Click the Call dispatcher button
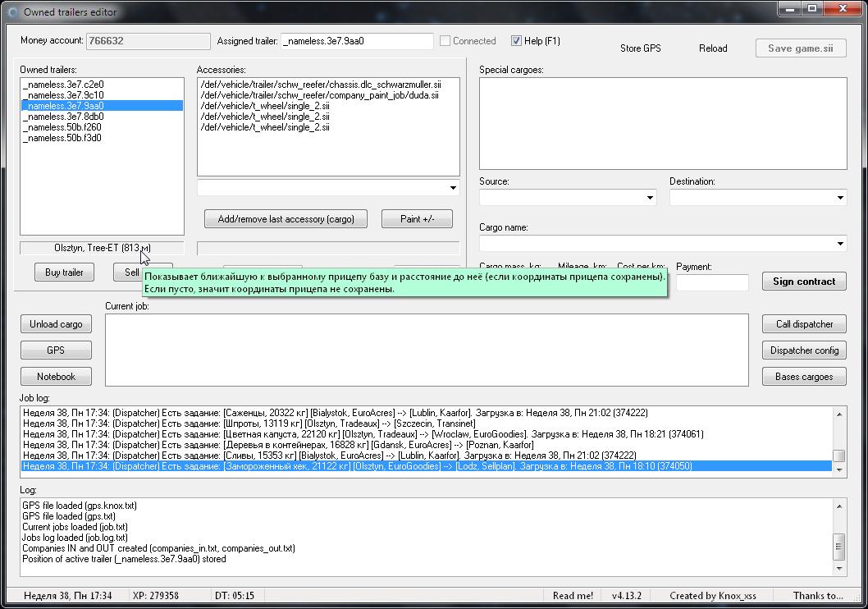Viewport: 868px width, 609px height. click(804, 324)
